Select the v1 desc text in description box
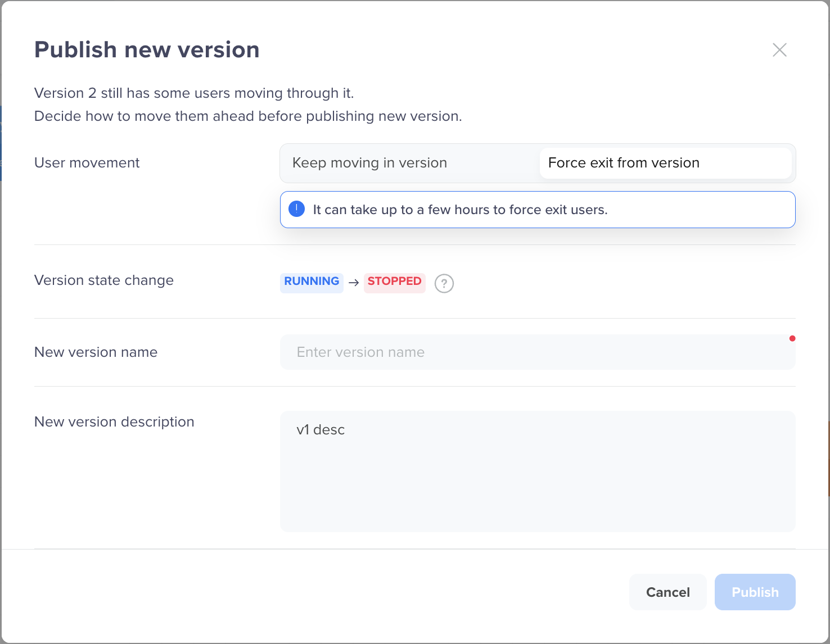830x644 pixels. coord(321,429)
